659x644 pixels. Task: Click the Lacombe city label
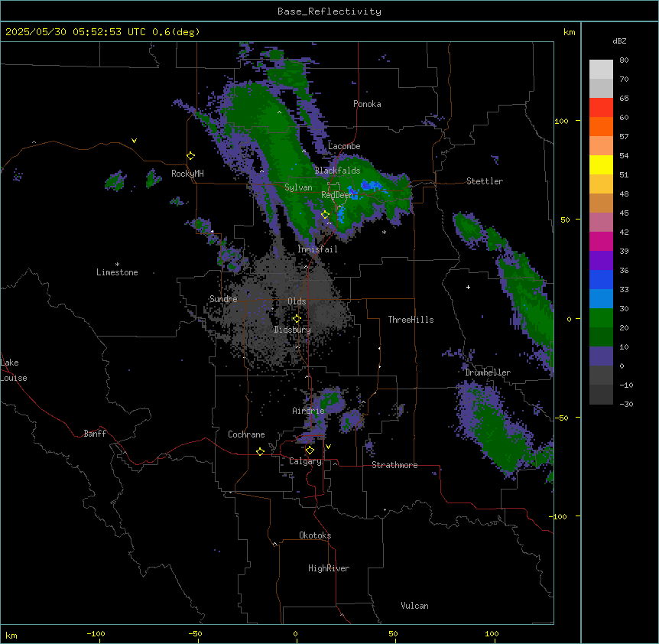pos(344,146)
